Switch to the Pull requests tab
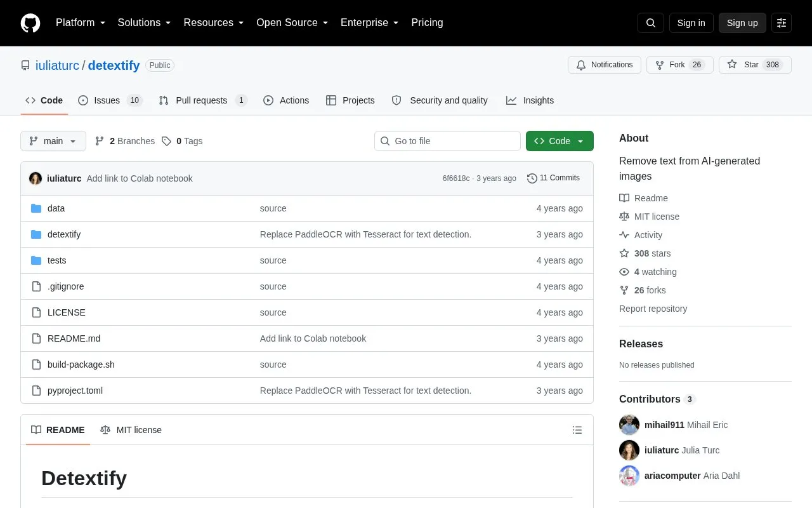Screen dimensions: 812x508 (202, 100)
